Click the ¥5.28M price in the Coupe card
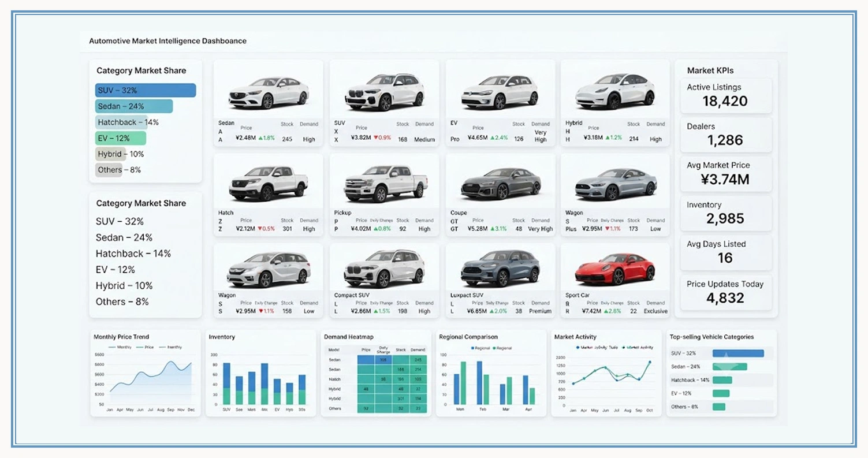The image size is (868, 458). click(478, 229)
